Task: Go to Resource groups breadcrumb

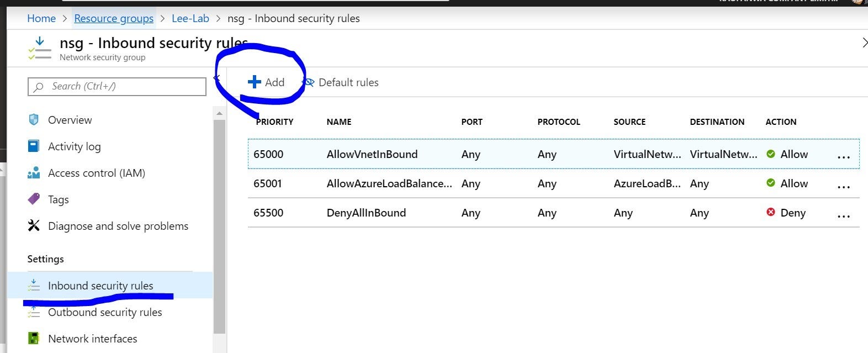Action: coord(114,18)
